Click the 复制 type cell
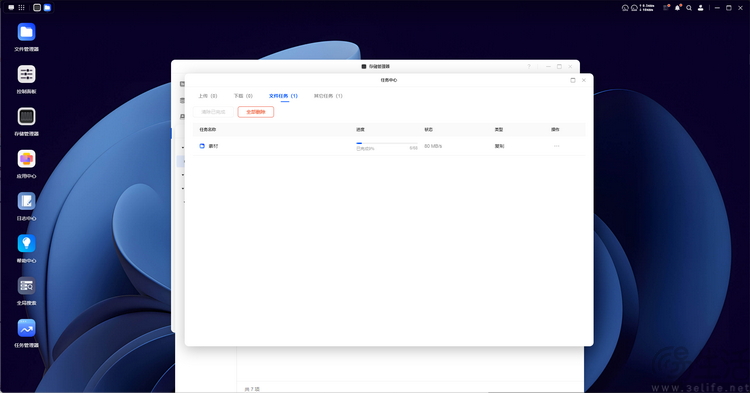The height and width of the screenshot is (393, 750). (499, 146)
